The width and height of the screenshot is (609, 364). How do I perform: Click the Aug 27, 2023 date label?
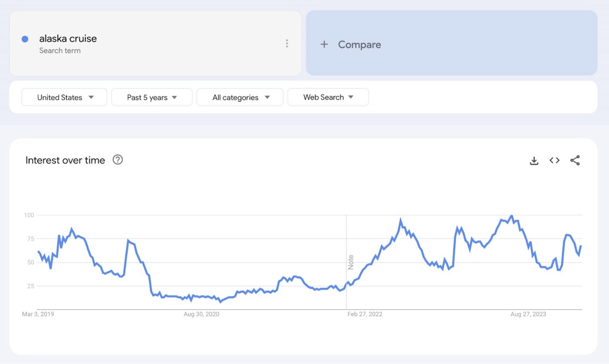528,314
